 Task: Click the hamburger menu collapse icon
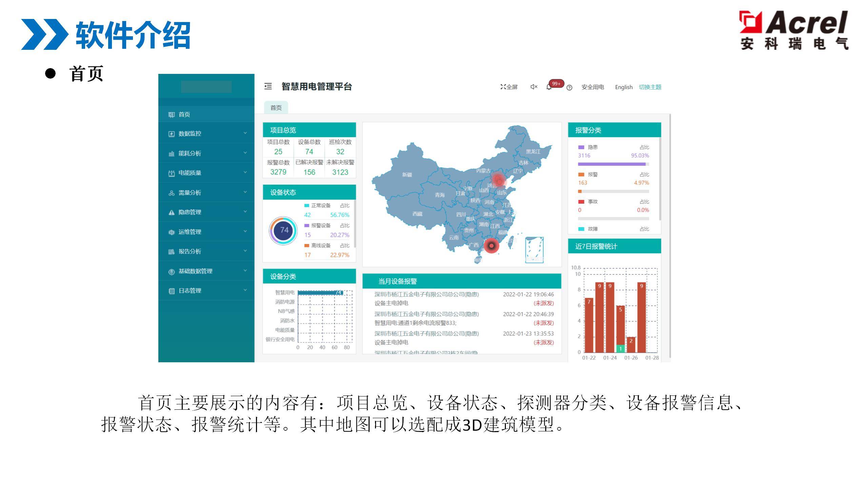pyautogui.click(x=268, y=86)
